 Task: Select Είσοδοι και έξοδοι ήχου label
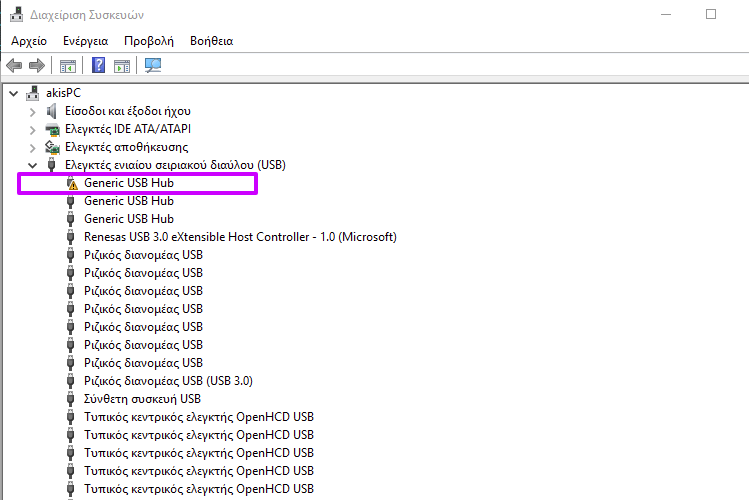(x=128, y=111)
